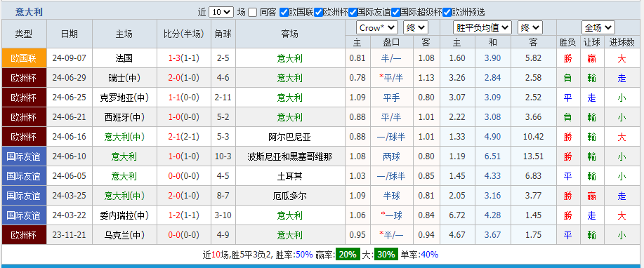Open the 终 dropdown next to 胜平负均值
The image size is (644, 268).
530,27
